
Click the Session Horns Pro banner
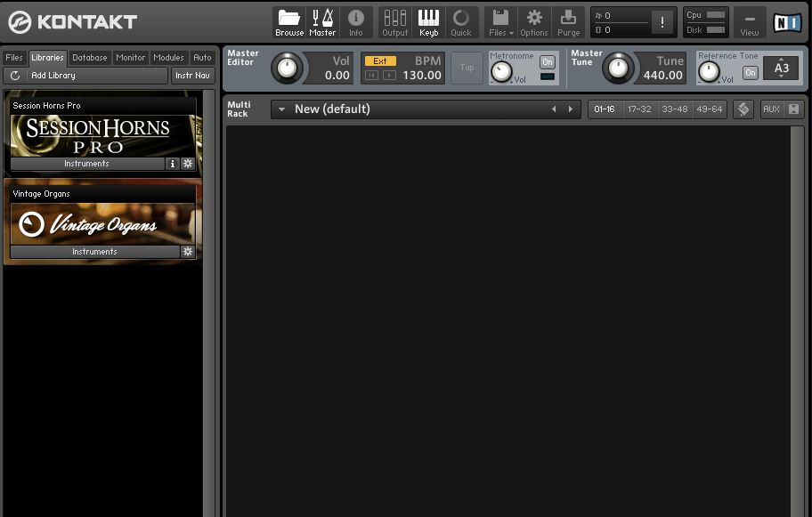pos(102,136)
